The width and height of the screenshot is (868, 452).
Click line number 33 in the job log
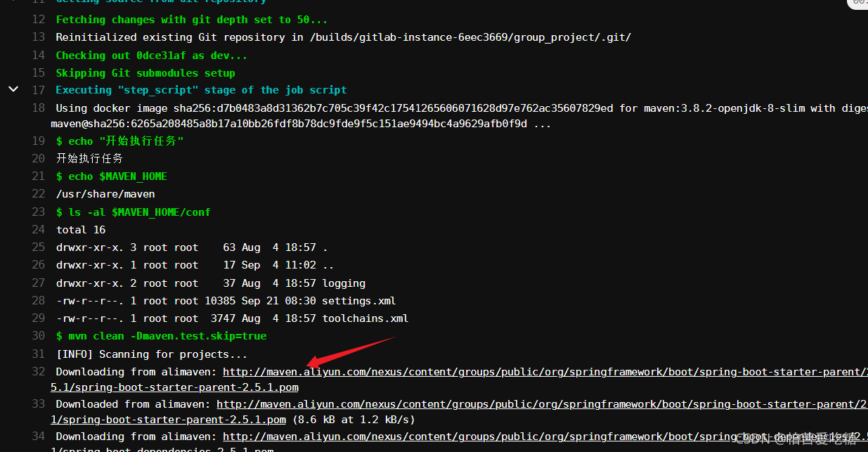[39, 404]
